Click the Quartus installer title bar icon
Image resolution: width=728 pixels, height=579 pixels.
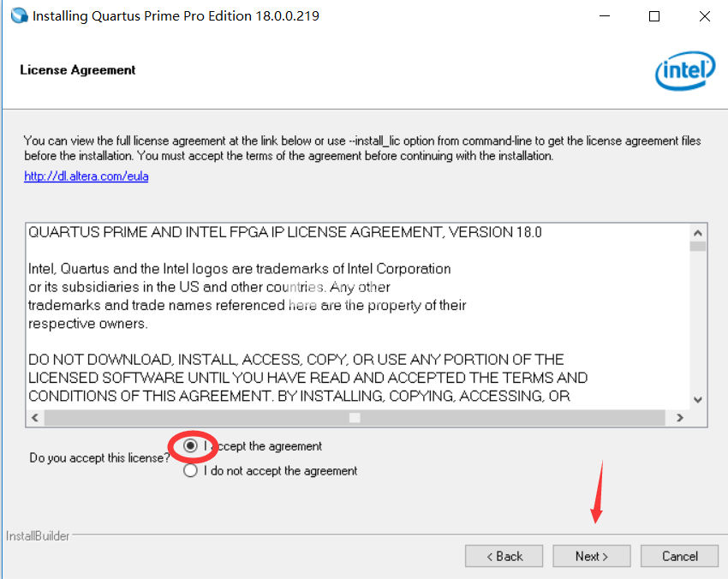click(19, 15)
